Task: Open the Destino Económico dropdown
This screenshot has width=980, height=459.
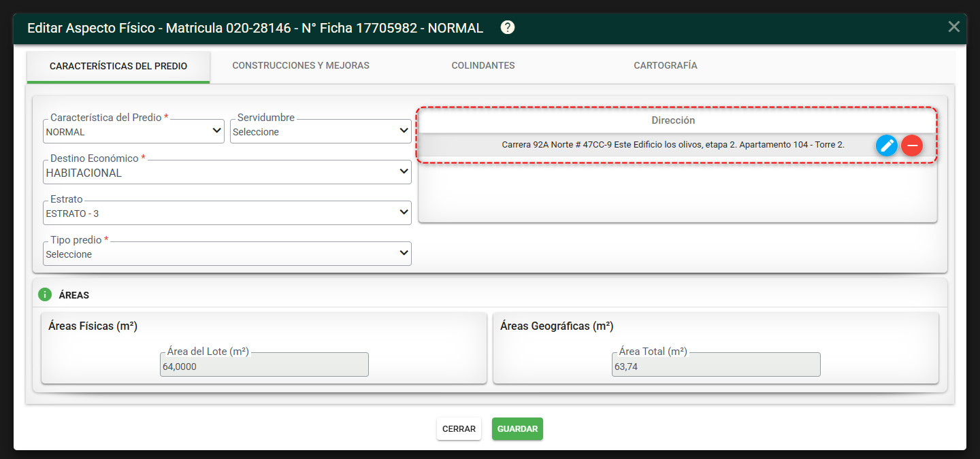Action: point(227,172)
